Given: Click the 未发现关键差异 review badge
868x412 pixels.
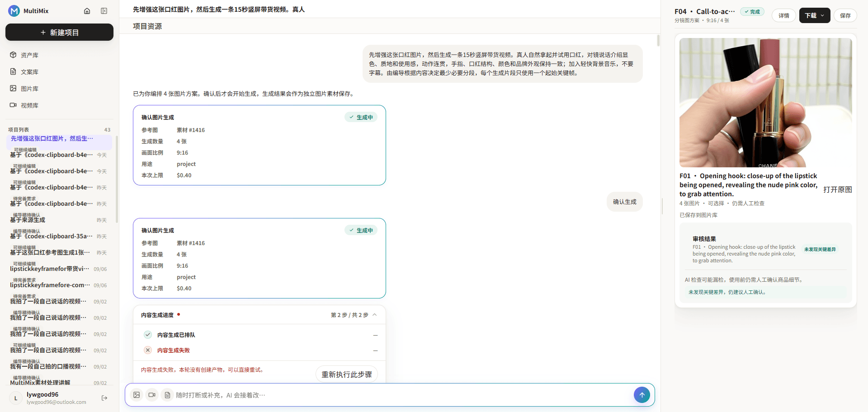Looking at the screenshot, I should click(820, 249).
